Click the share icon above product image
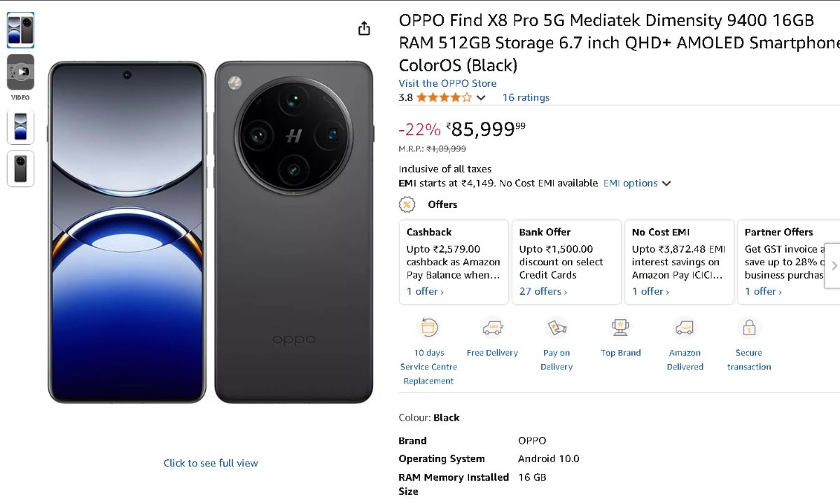 pyautogui.click(x=364, y=29)
